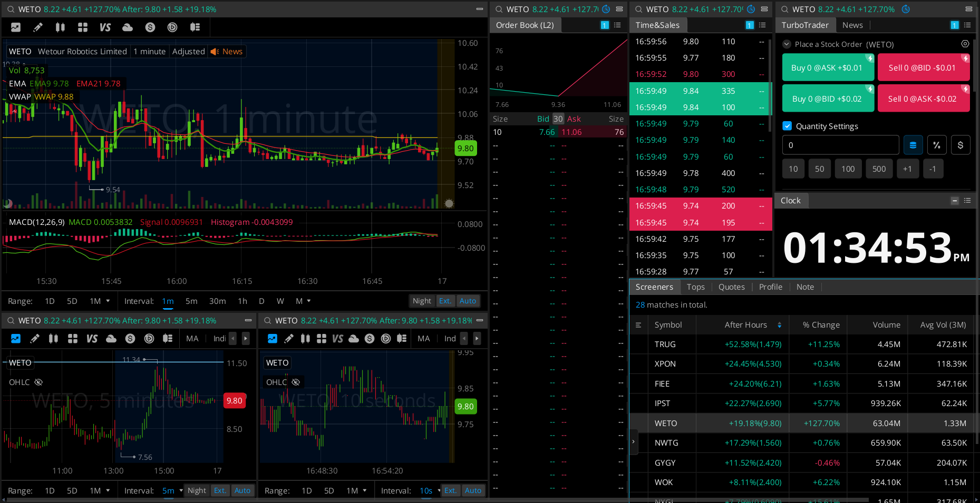980x503 pixels.
Task: Switch to the News tab beside TurboTrader
Action: (852, 25)
